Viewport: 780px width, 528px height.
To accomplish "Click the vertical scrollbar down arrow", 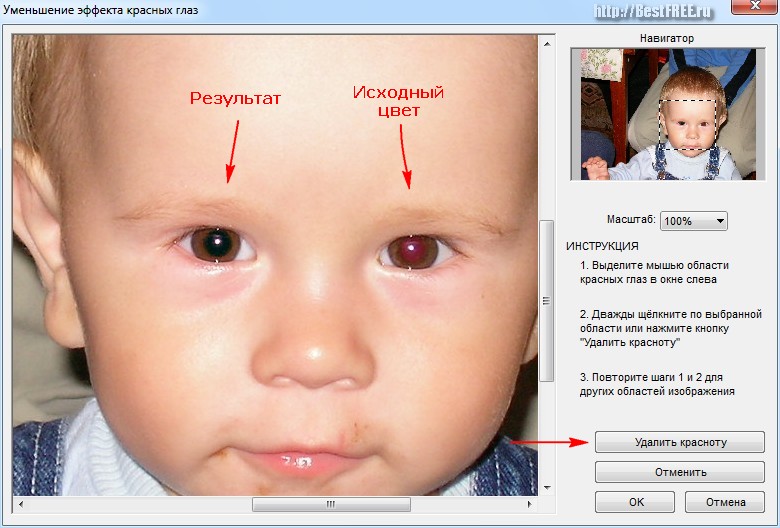I will click(547, 488).
